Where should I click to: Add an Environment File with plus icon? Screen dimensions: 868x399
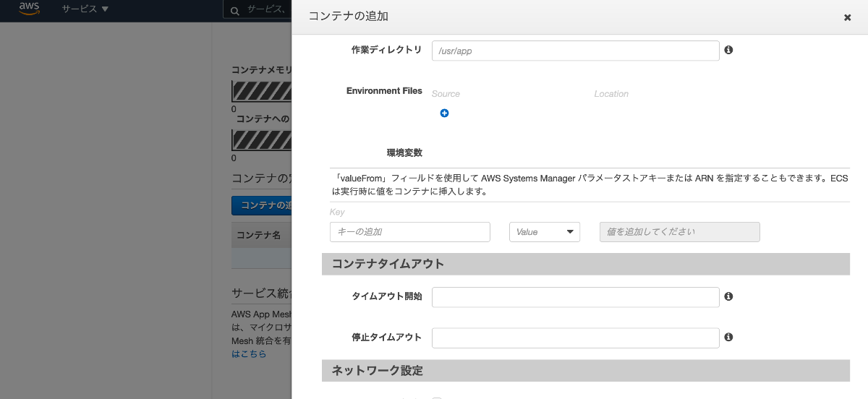click(x=444, y=113)
